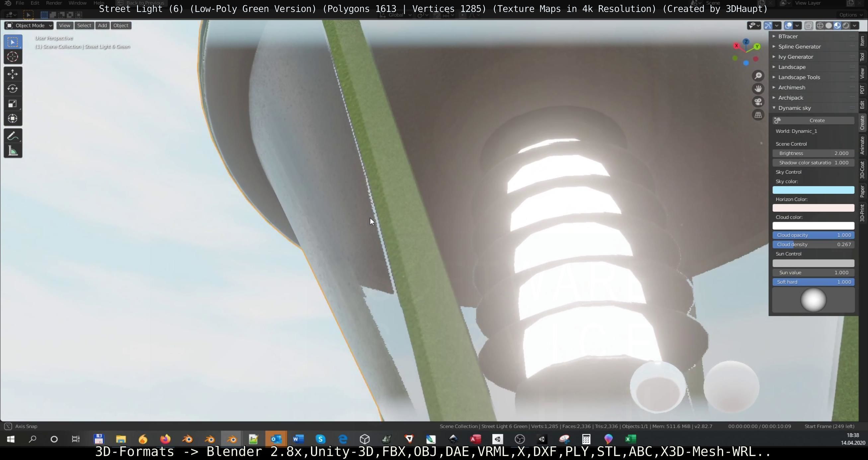The width and height of the screenshot is (868, 460).
Task: Open the shading options dropdown arrow
Action: point(854,26)
